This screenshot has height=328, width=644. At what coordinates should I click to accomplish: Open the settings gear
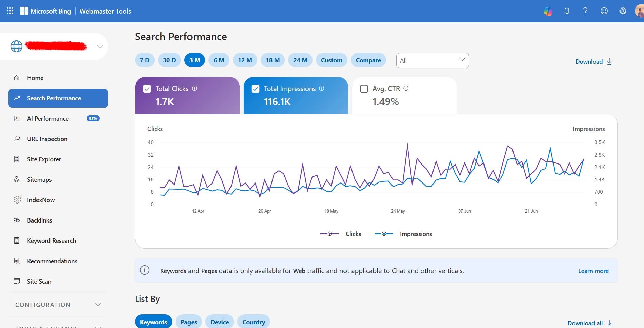[x=623, y=11]
